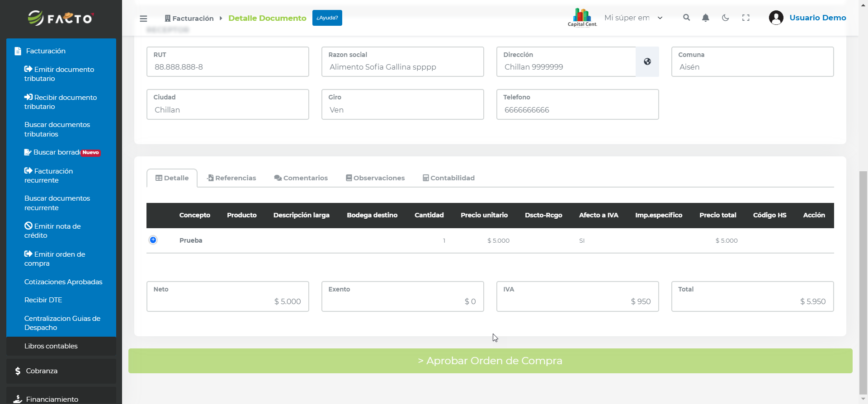Open the search magnifier icon
The height and width of the screenshot is (404, 868).
(686, 18)
